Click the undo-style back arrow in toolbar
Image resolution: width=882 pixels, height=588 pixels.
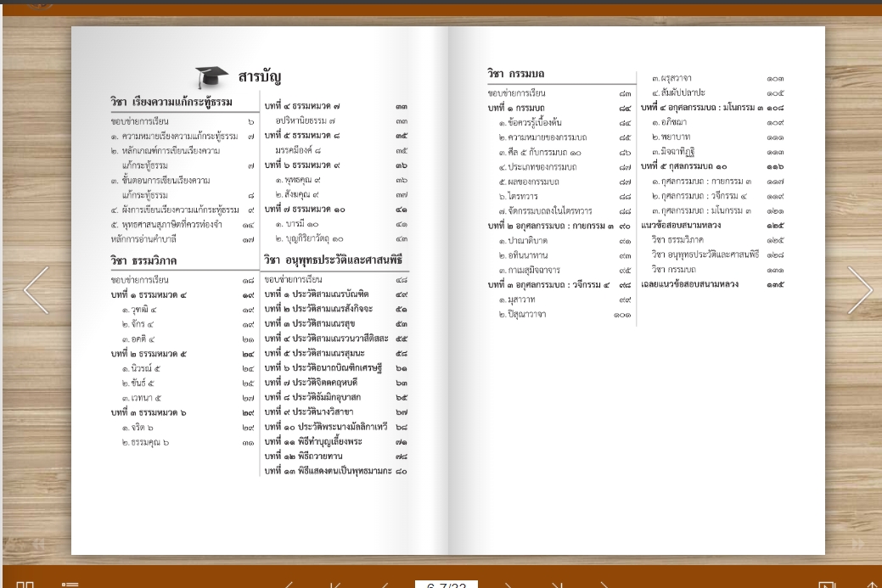289,585
